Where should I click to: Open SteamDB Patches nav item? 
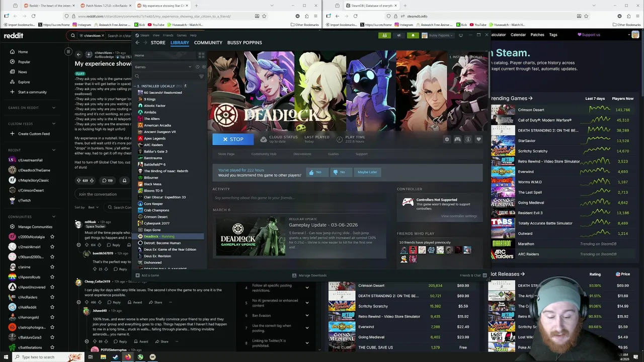[x=537, y=35]
